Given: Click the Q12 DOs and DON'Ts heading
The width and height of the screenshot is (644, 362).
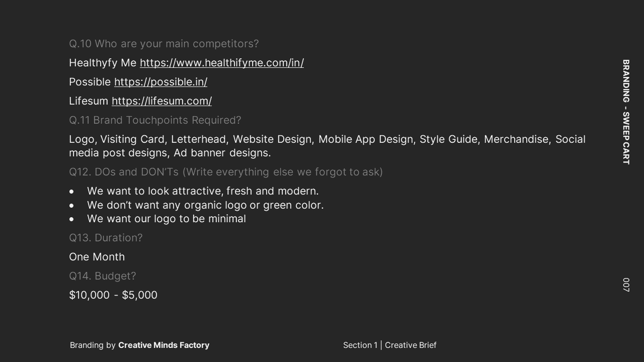Looking at the screenshot, I should click(225, 172).
